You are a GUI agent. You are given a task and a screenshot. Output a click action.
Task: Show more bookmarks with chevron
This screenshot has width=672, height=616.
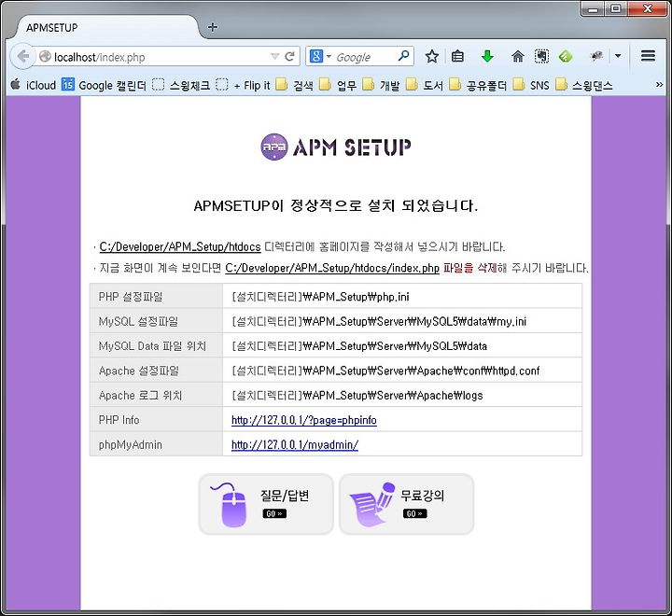[659, 85]
